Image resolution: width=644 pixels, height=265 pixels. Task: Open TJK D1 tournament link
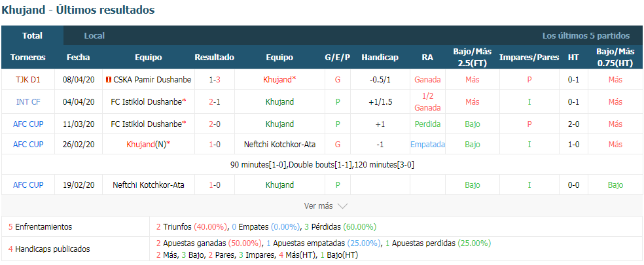tap(28, 80)
